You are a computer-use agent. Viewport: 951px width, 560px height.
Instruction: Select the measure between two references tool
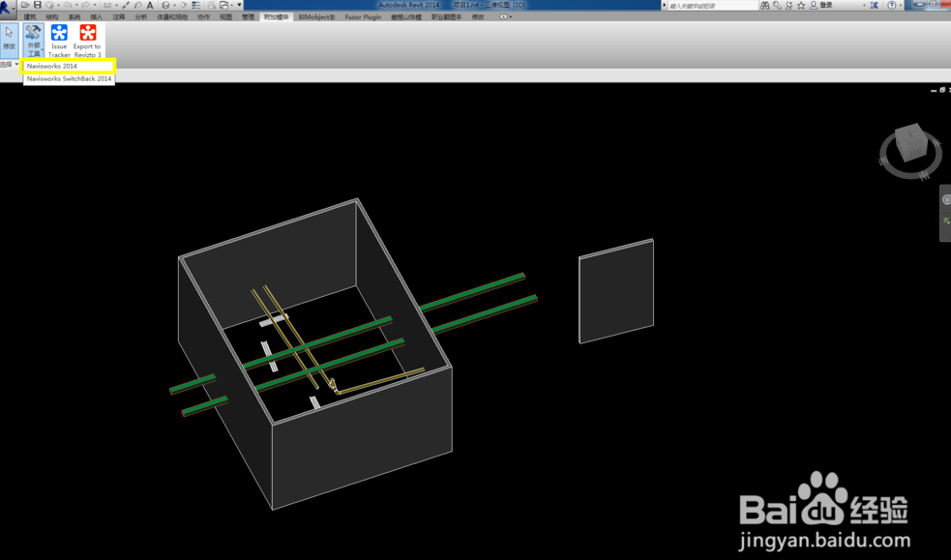pyautogui.click(x=107, y=5)
